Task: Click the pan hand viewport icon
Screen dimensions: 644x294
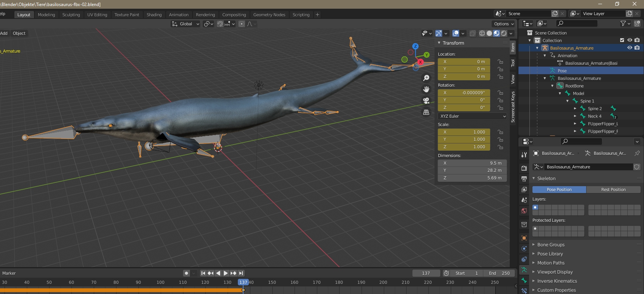Action: [426, 89]
